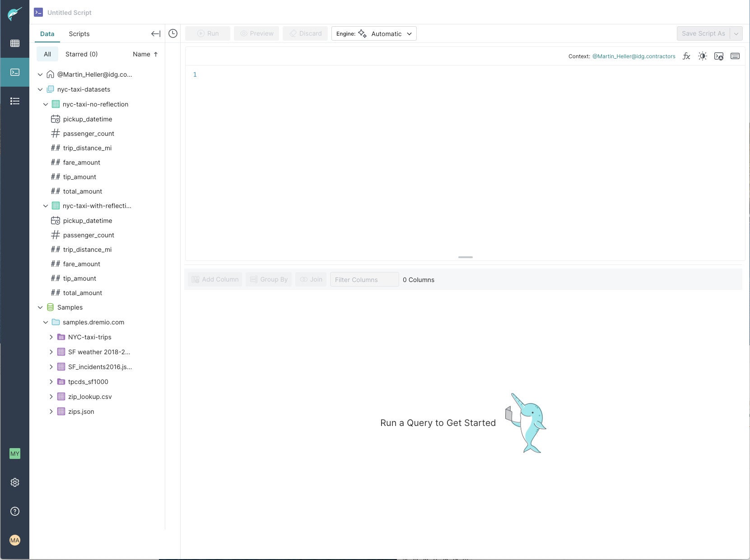Click tpcds_sf1000 folder icon
This screenshot has width=750, height=560.
click(61, 382)
